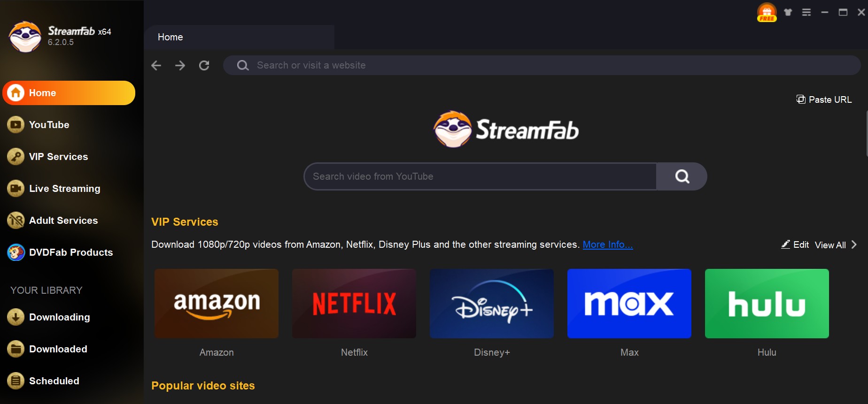Open the 'More Info...' link
This screenshot has width=868, height=404.
(x=608, y=244)
